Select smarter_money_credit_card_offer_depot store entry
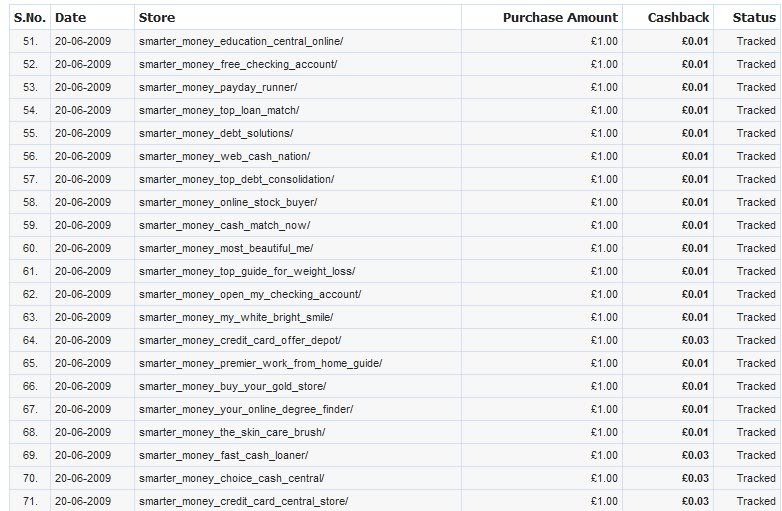Image resolution: width=782 pixels, height=511 pixels. coord(240,340)
